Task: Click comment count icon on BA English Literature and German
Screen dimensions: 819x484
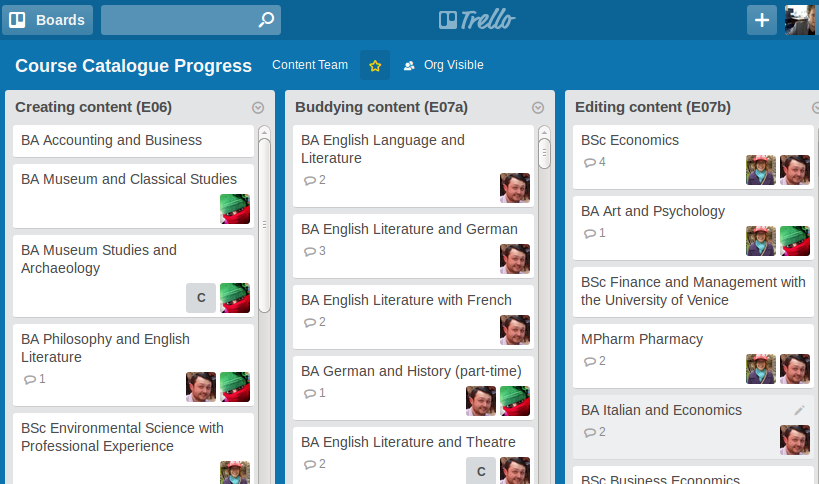Action: pos(310,252)
